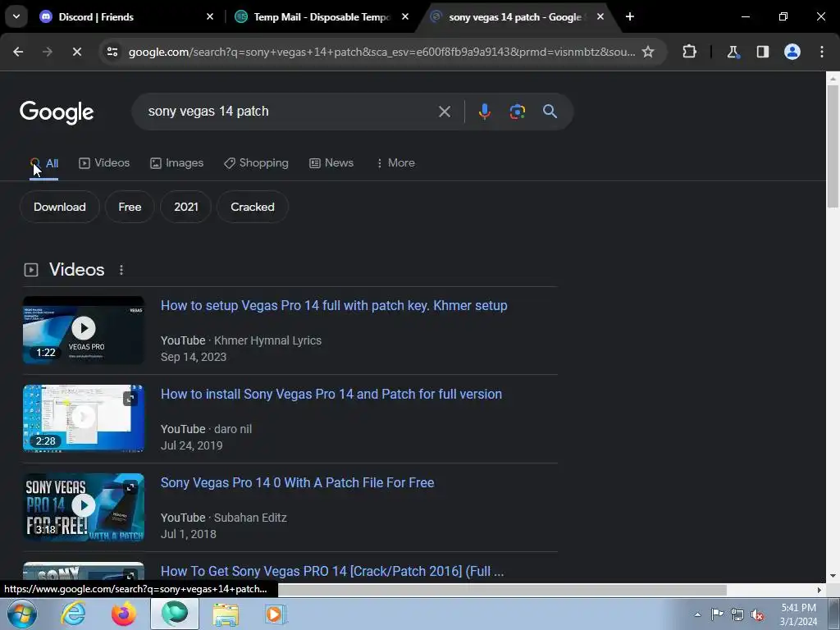
Task: Open Crack/Patch 2016 video link
Action: (x=332, y=571)
